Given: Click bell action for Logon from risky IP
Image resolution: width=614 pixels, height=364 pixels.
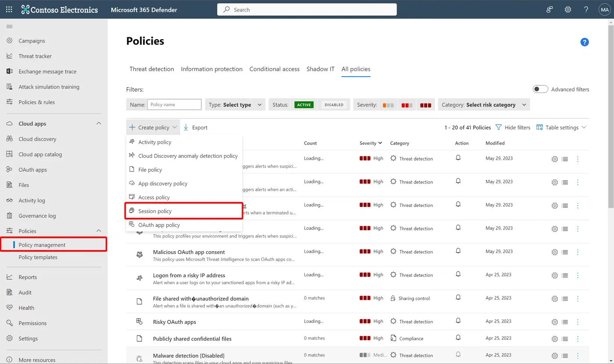Looking at the screenshot, I should (458, 275).
